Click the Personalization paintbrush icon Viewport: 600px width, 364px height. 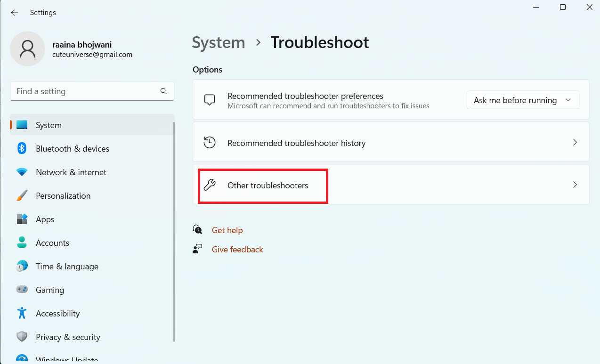click(x=22, y=196)
